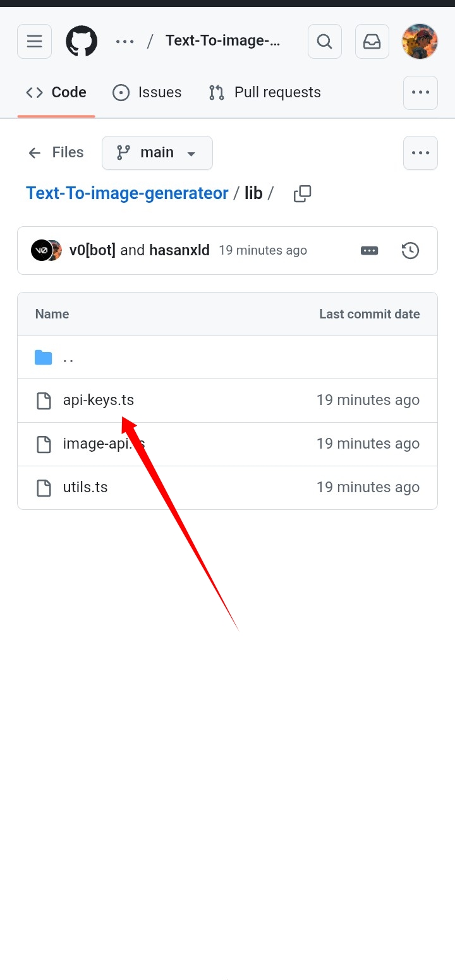Open more file options menu
455x980 pixels.
pos(420,153)
